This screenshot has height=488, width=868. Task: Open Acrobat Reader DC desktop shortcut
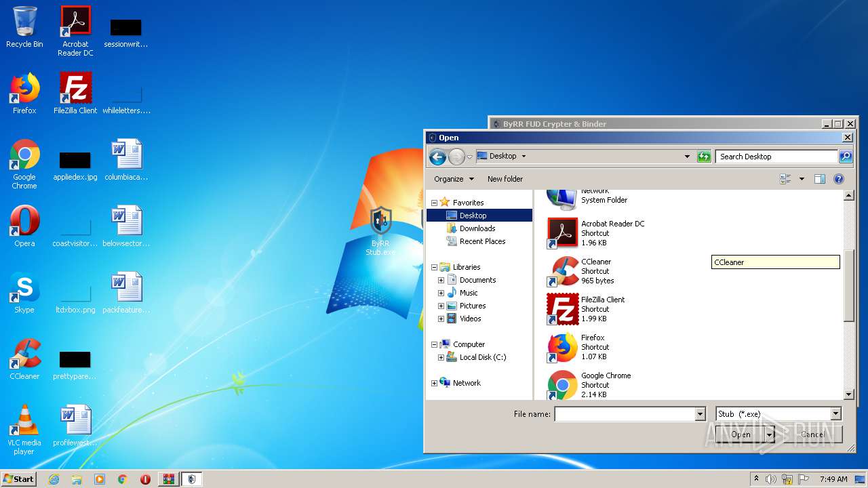[75, 30]
